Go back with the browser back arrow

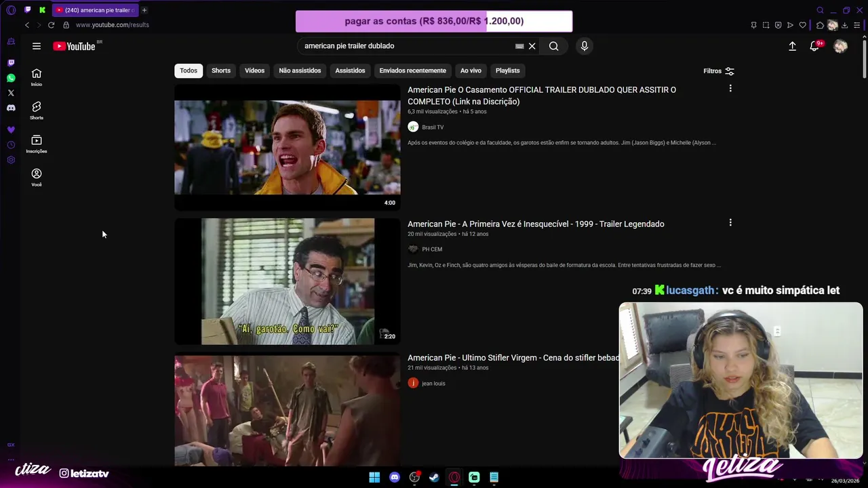coord(27,25)
